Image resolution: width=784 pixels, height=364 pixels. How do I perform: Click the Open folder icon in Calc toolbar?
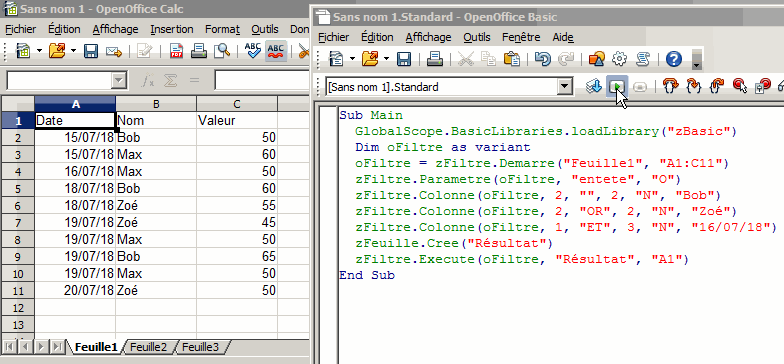[x=58, y=50]
